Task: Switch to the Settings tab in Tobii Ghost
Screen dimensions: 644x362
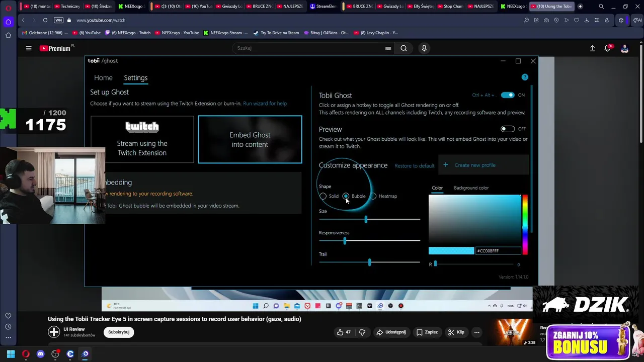Action: point(136,78)
